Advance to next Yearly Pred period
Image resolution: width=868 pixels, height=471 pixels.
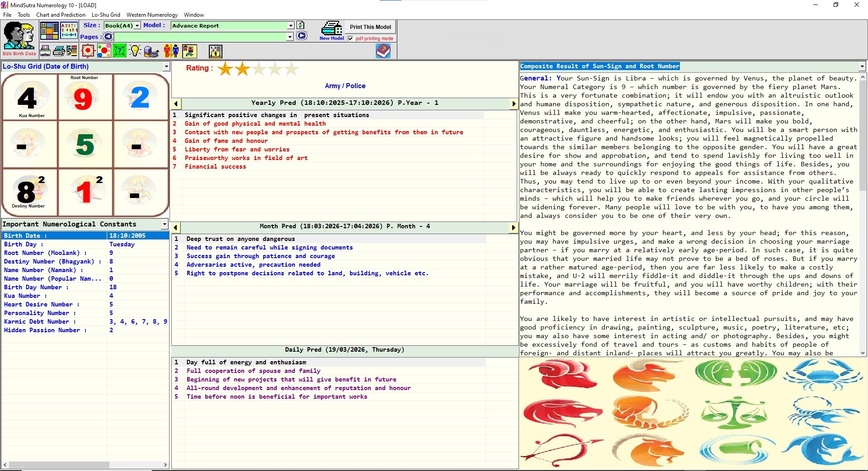(x=514, y=104)
